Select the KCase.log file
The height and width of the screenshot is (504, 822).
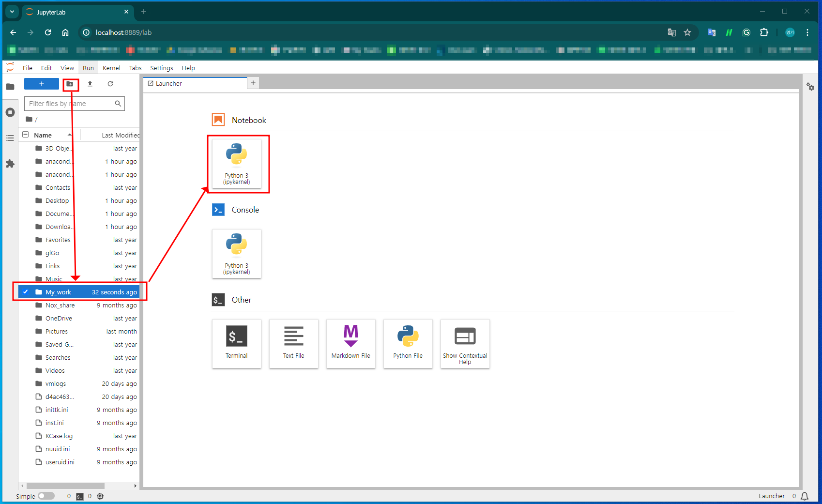coord(79,436)
